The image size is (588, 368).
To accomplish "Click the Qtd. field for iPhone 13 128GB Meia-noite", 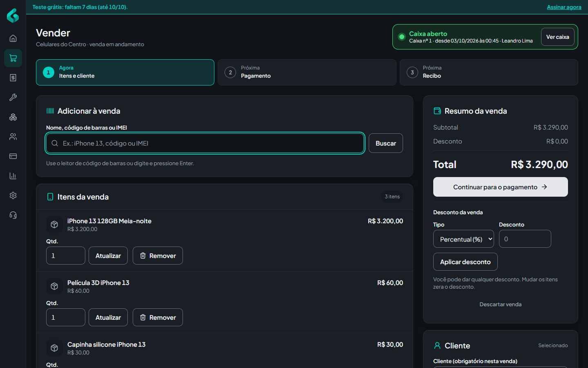I will (x=66, y=256).
